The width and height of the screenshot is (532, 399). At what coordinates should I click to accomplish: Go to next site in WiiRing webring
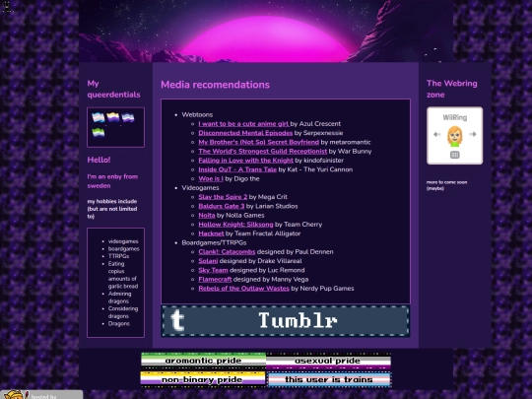coord(472,134)
